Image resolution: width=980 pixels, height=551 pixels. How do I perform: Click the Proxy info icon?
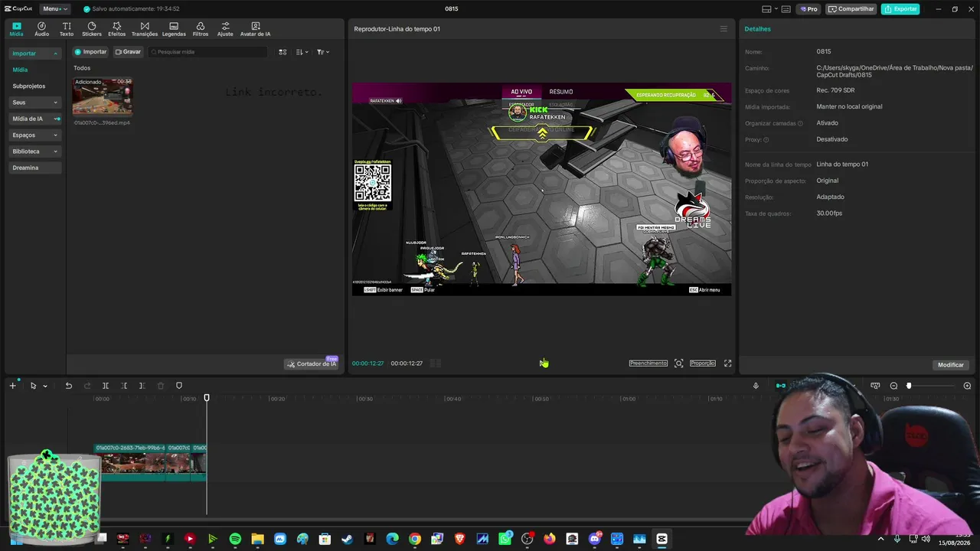(766, 140)
